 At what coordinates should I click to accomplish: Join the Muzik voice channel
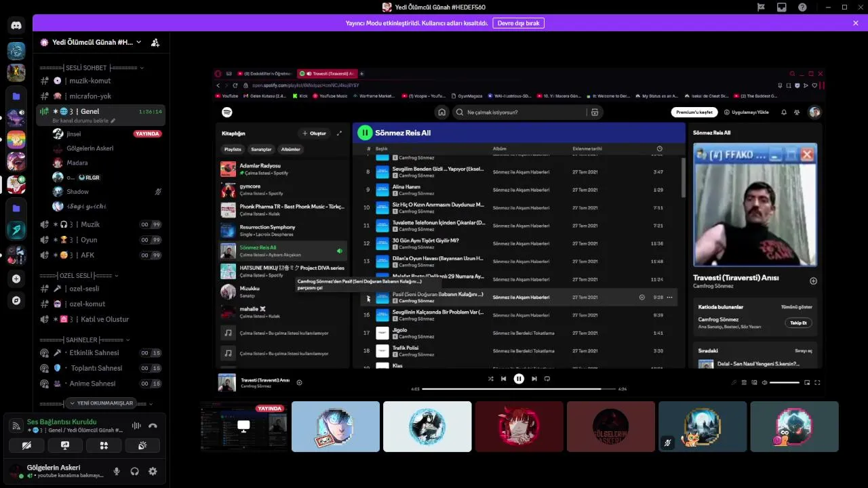click(x=100, y=224)
